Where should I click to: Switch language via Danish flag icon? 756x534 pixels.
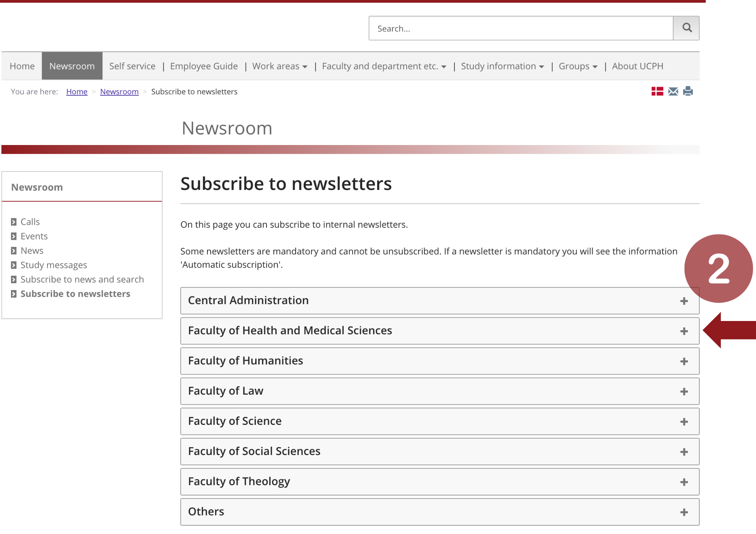(x=657, y=91)
